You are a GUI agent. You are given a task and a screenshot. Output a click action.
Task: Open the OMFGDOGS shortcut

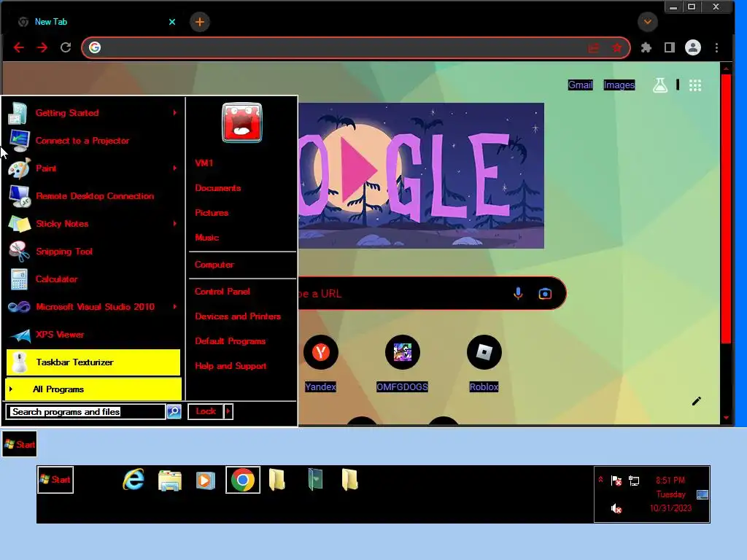[x=402, y=364]
